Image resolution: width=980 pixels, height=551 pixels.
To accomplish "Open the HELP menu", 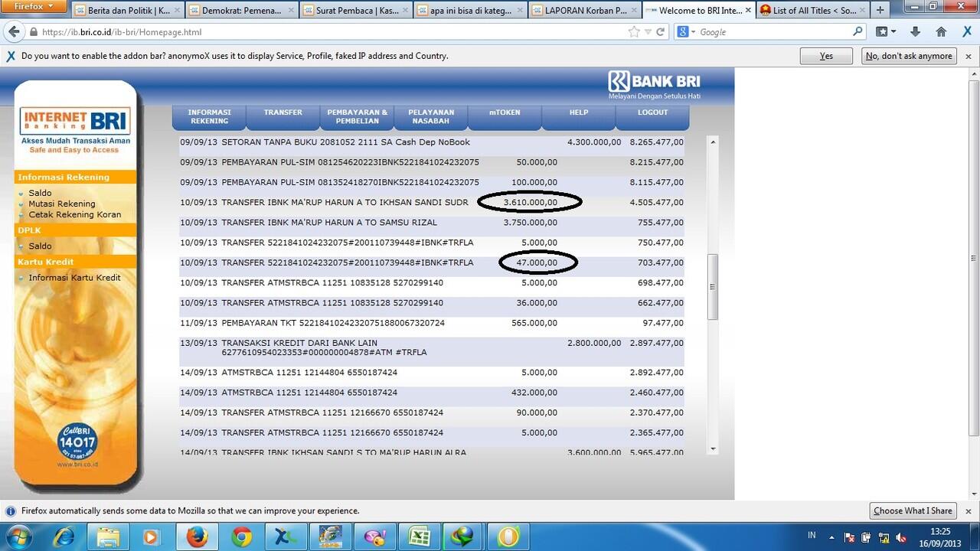I will [579, 116].
